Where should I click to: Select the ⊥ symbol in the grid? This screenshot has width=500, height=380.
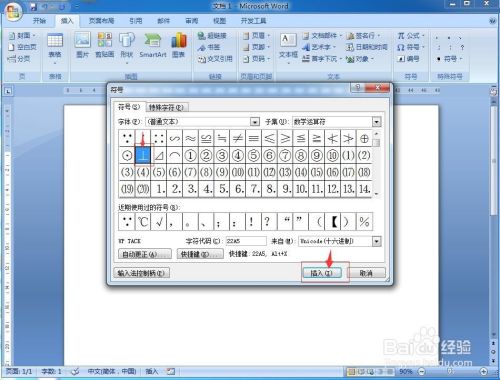coord(143,155)
